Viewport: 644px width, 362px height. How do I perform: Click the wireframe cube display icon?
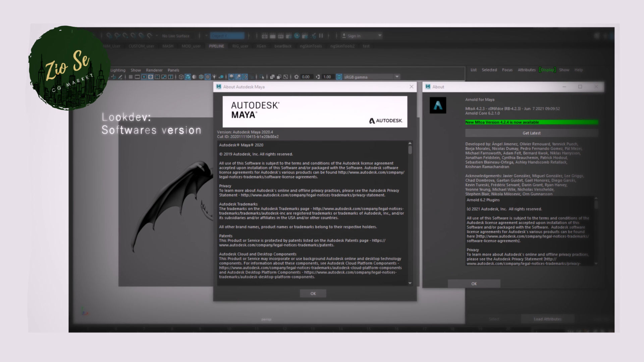(x=181, y=77)
